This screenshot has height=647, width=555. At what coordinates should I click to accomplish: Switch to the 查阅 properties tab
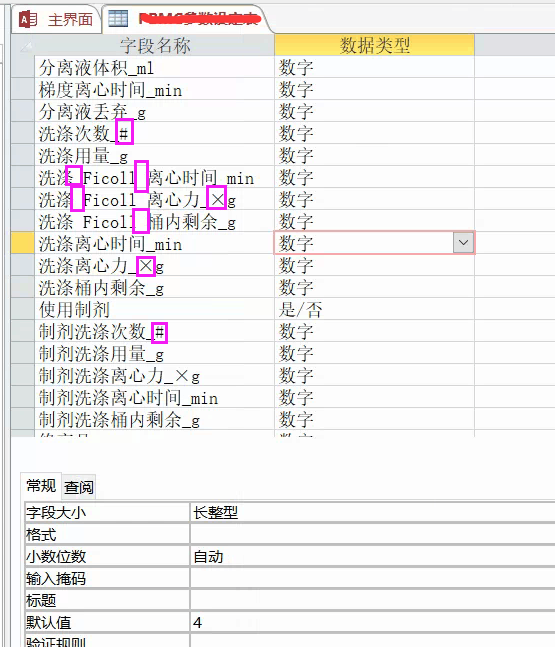click(79, 487)
